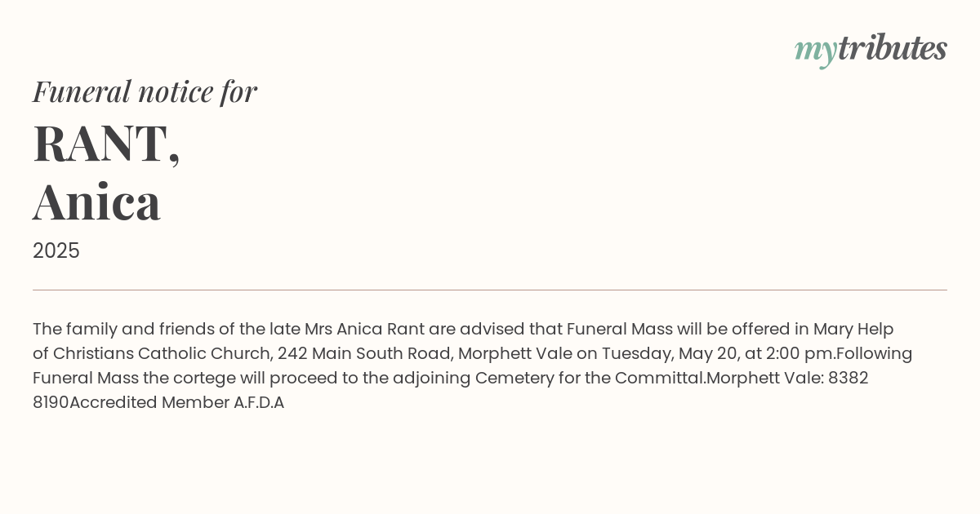
Task: Click the date 'Tuesday, May 20'
Action: (667, 353)
